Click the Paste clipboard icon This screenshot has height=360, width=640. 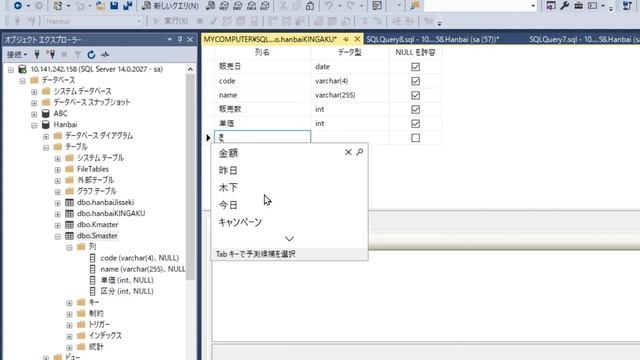click(310, 6)
